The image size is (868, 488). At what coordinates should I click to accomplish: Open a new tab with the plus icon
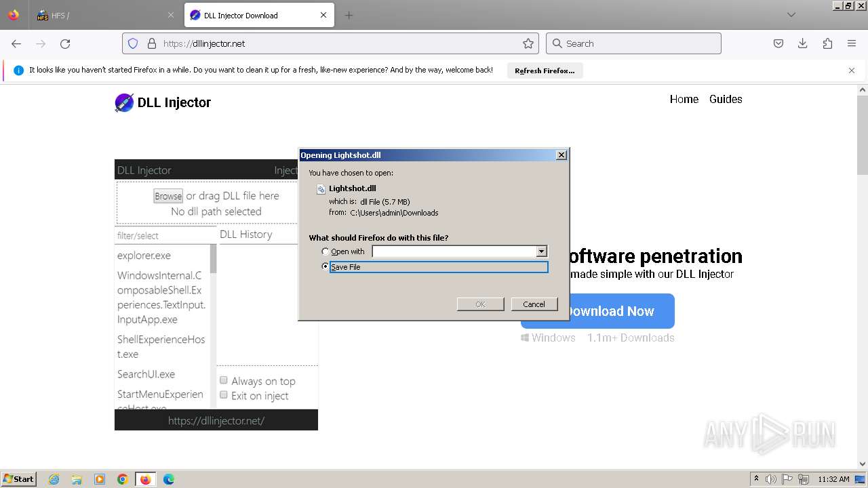[349, 15]
